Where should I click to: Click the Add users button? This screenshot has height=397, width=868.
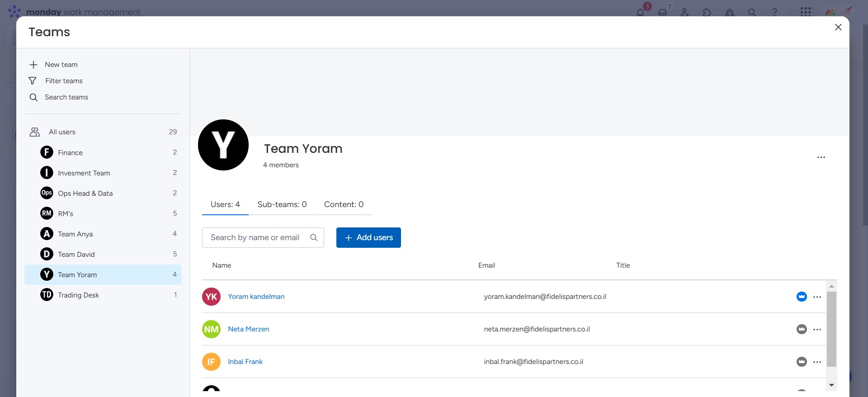[x=368, y=237]
